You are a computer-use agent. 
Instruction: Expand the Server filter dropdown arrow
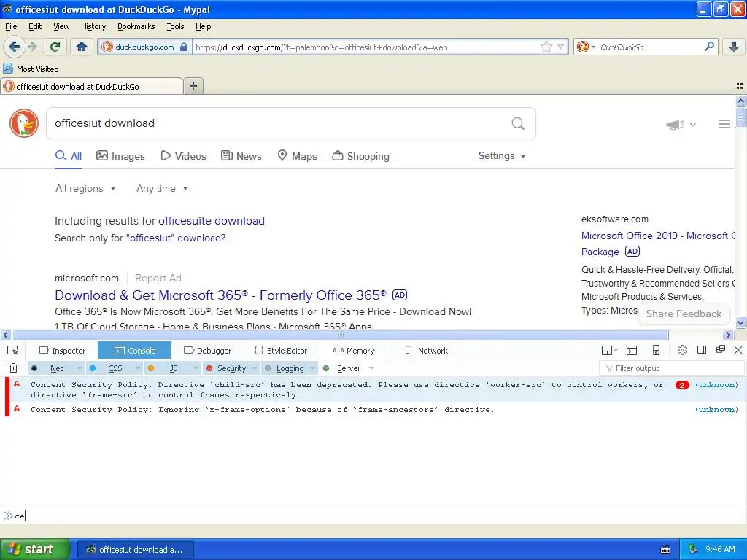pyautogui.click(x=371, y=368)
